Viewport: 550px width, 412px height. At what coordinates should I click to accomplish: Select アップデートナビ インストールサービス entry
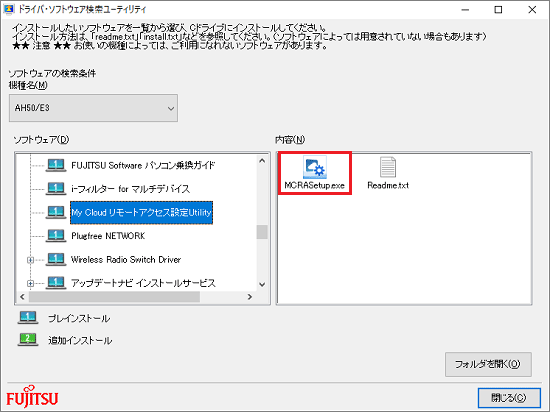[143, 283]
